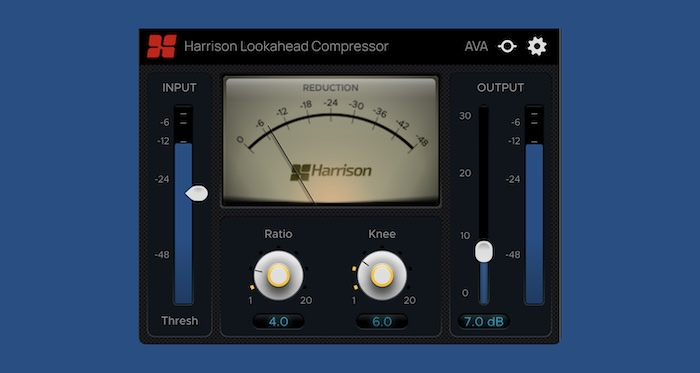The height and width of the screenshot is (373, 700).
Task: Click the Thresh label
Action: pos(179,321)
